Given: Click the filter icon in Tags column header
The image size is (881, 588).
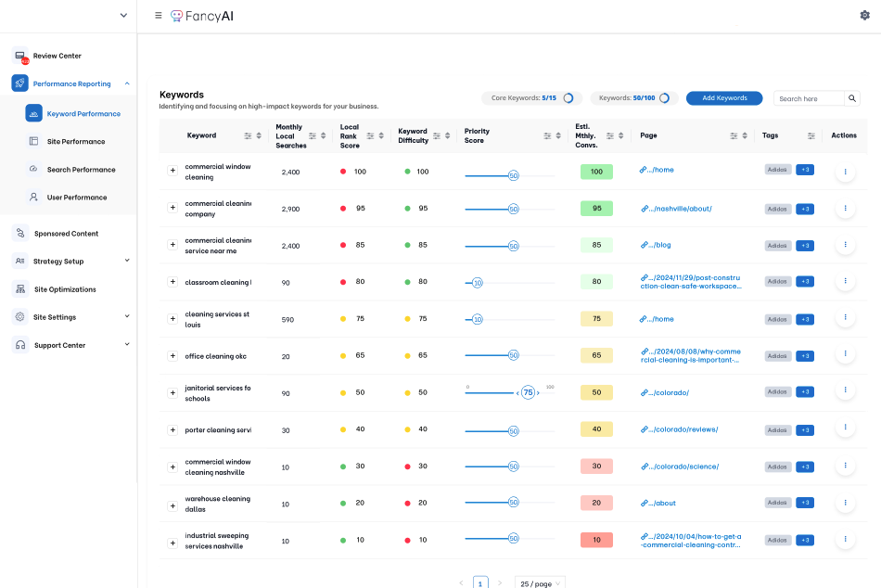Looking at the screenshot, I should pos(811,135).
